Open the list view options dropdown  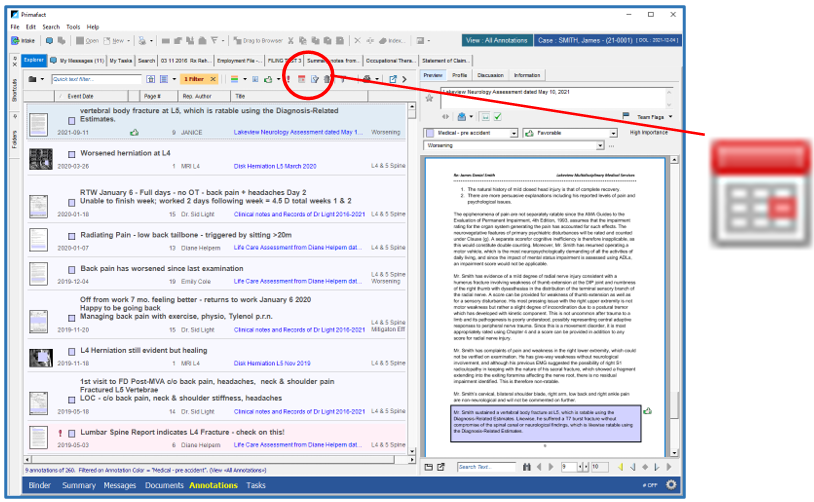click(x=174, y=79)
